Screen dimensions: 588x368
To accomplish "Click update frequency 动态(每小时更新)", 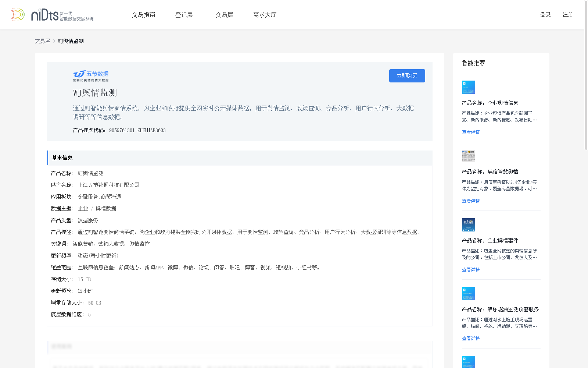I will [x=98, y=256].
